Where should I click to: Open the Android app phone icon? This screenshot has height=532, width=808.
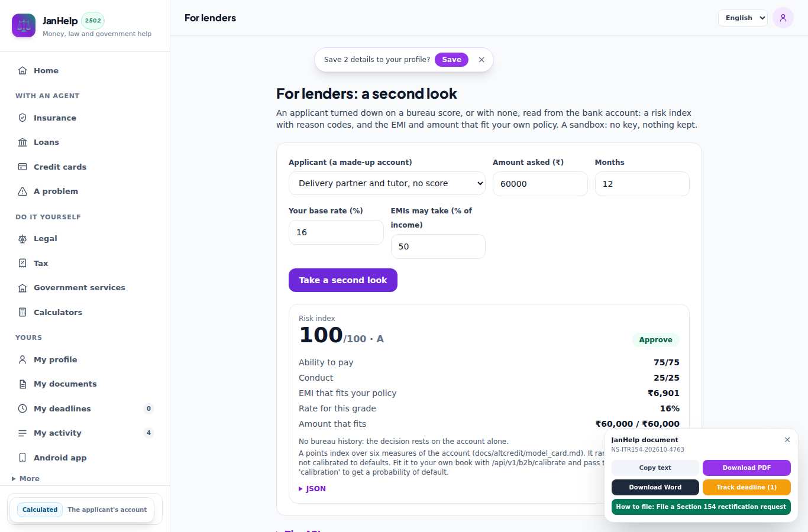22,458
